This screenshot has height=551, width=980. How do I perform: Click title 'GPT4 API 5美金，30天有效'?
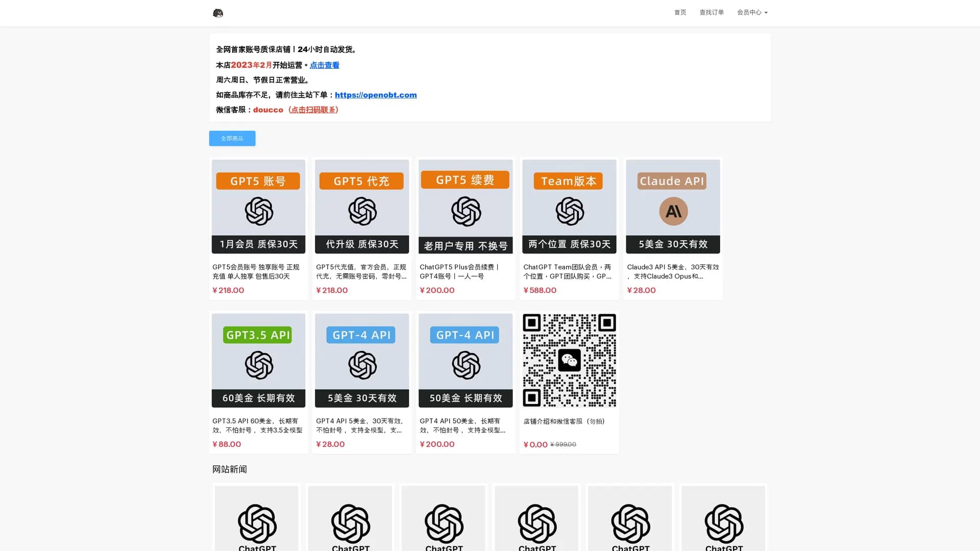(360, 425)
